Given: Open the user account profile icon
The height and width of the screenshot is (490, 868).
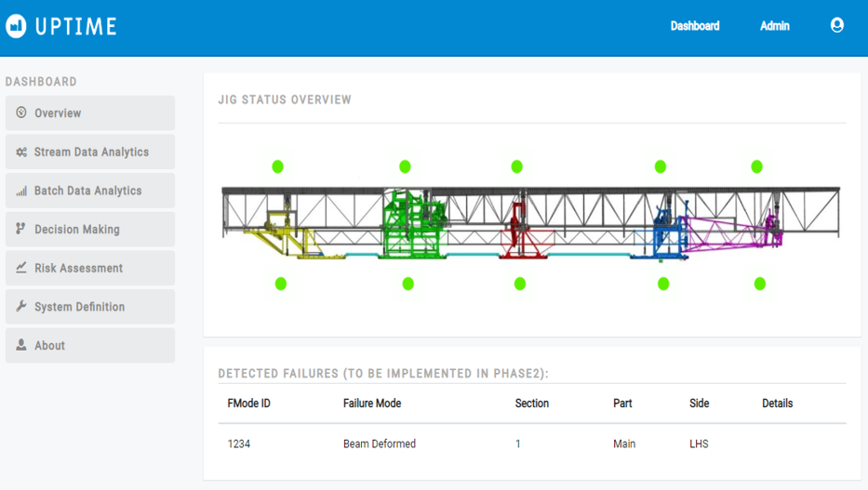Looking at the screenshot, I should pos(837,25).
